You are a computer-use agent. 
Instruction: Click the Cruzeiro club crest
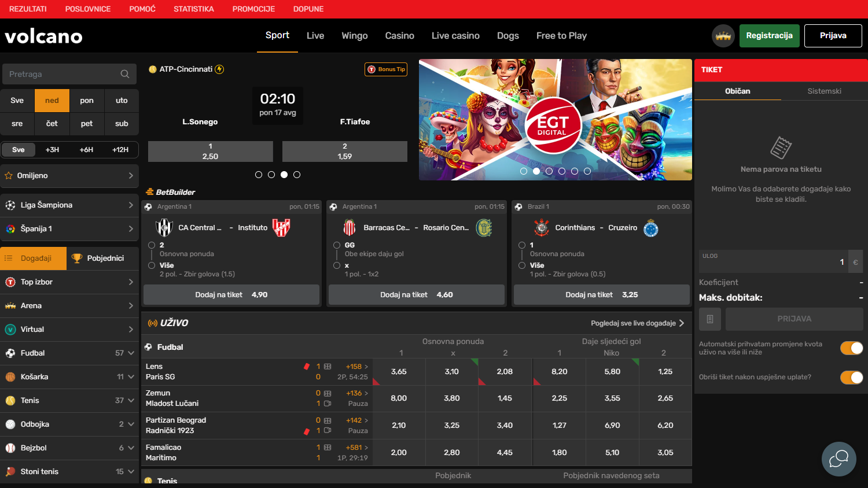click(x=651, y=228)
